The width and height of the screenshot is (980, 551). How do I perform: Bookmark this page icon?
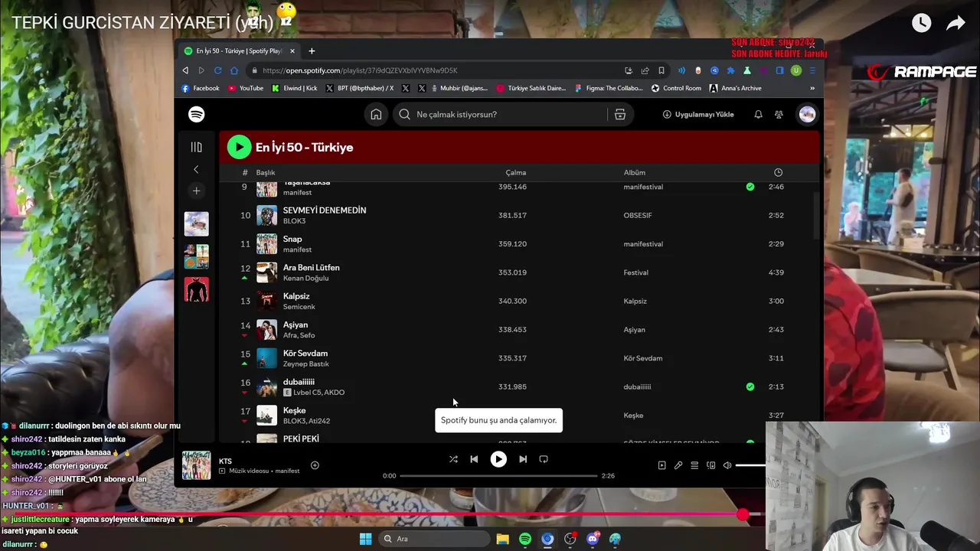pos(661,70)
